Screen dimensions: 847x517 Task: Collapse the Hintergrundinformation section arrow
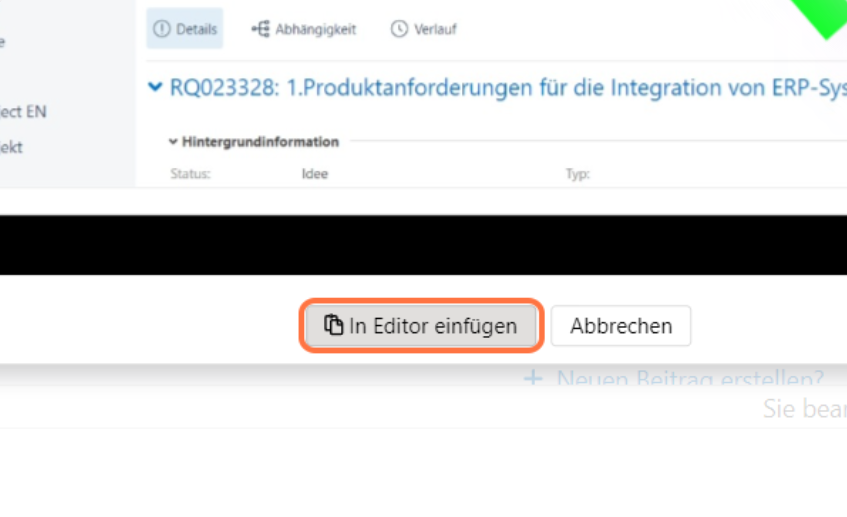click(x=173, y=142)
